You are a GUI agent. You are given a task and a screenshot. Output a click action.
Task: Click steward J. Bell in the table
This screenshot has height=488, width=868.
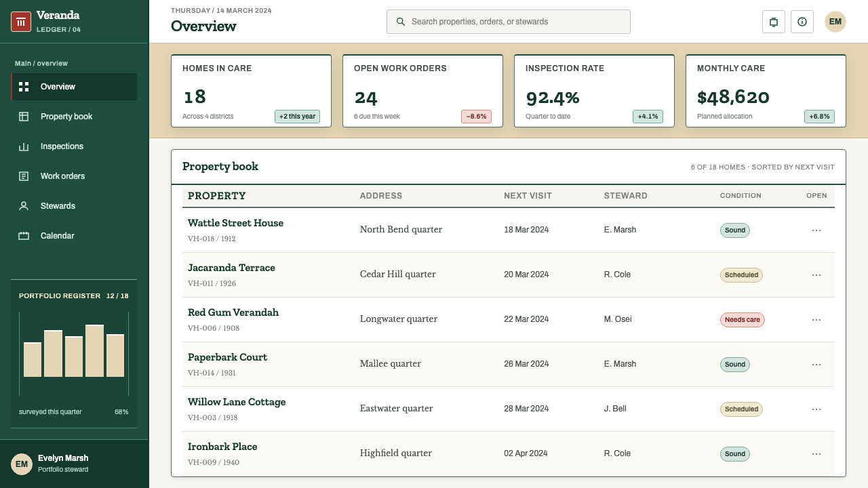(x=615, y=409)
